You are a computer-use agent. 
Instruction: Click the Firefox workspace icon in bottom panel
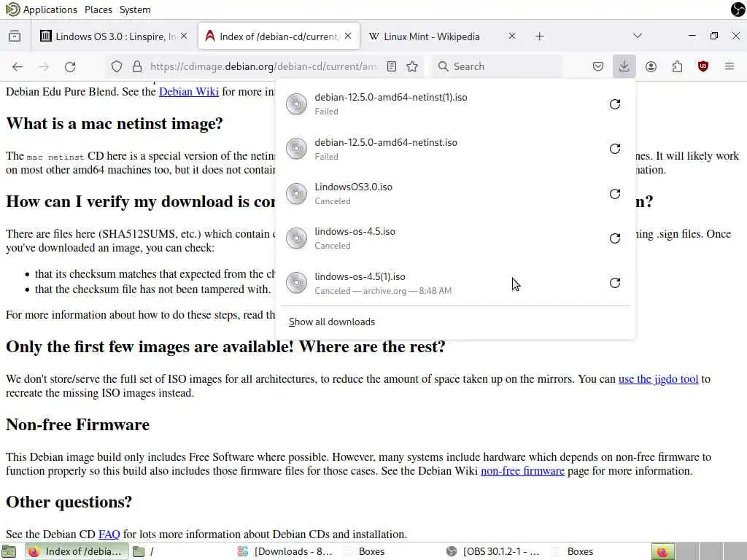point(662,551)
